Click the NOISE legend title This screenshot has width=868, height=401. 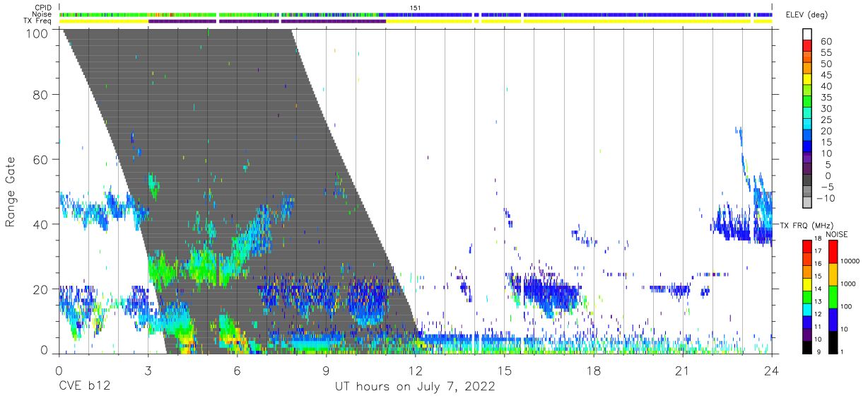tap(836, 234)
